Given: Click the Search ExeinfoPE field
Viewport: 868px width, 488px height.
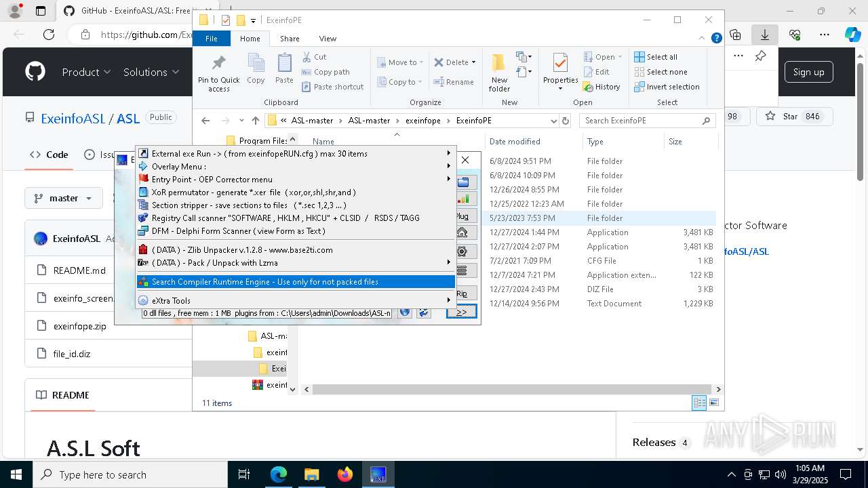Looking at the screenshot, I should (648, 121).
